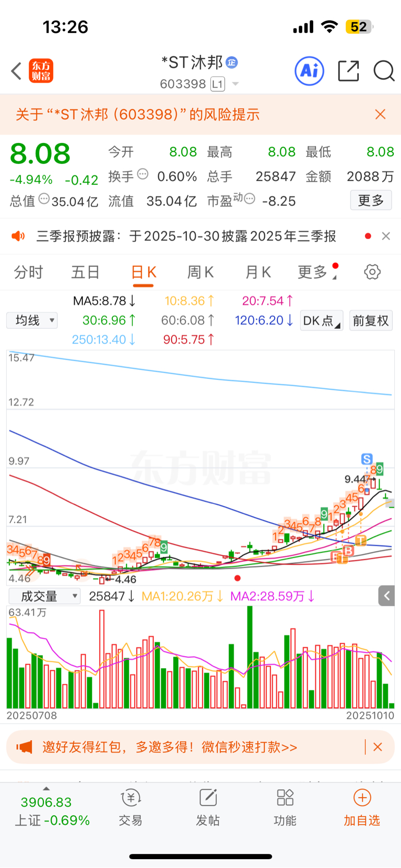
Task: Open the 东方财富 logo icon
Action: click(x=41, y=71)
